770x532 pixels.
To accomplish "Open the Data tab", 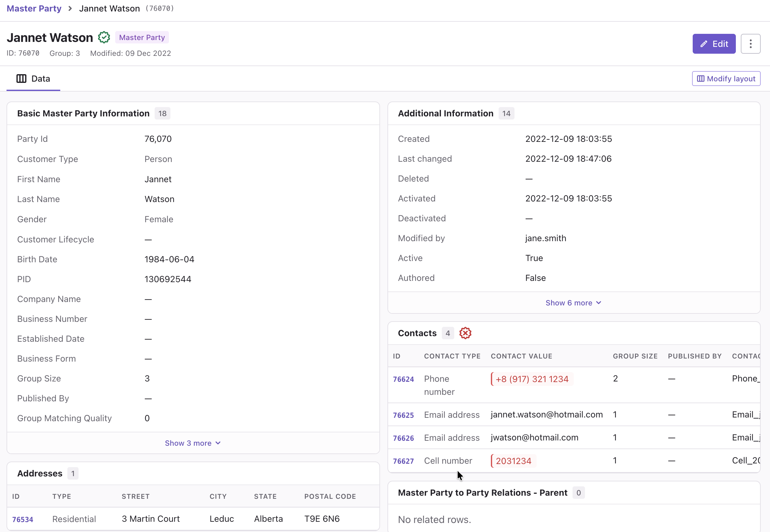I will (33, 79).
